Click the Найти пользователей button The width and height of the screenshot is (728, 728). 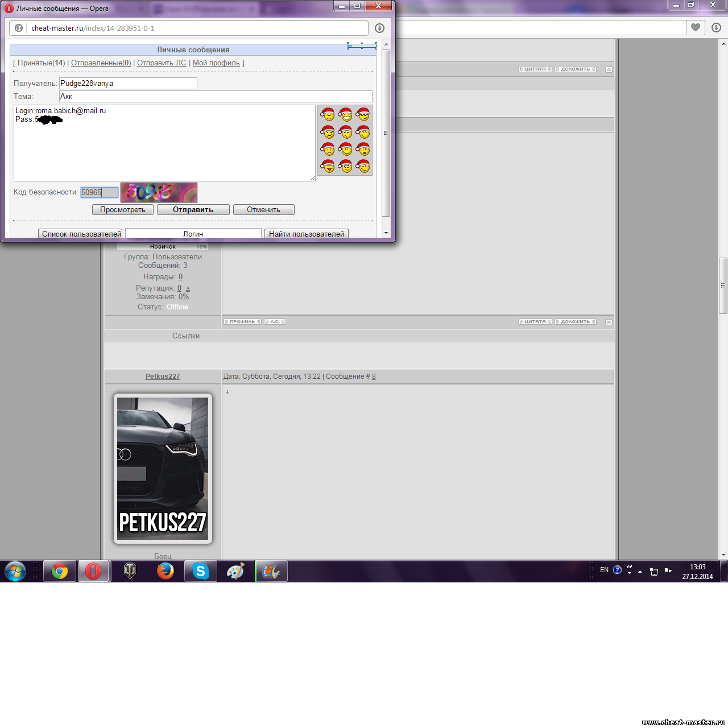(306, 234)
